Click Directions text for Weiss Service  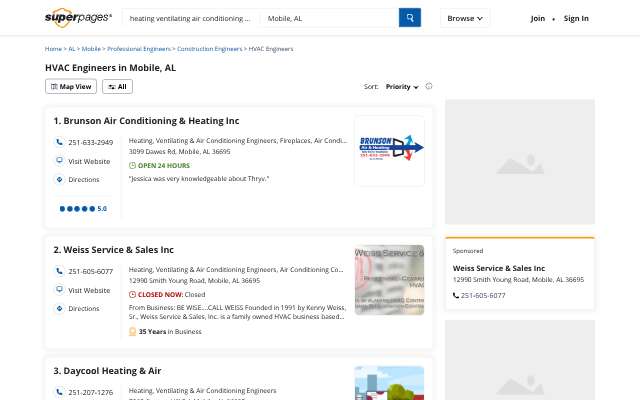pos(84,309)
